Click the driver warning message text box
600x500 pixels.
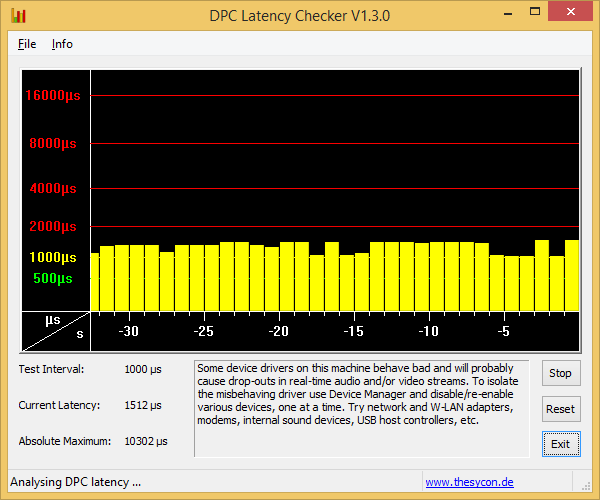point(362,409)
